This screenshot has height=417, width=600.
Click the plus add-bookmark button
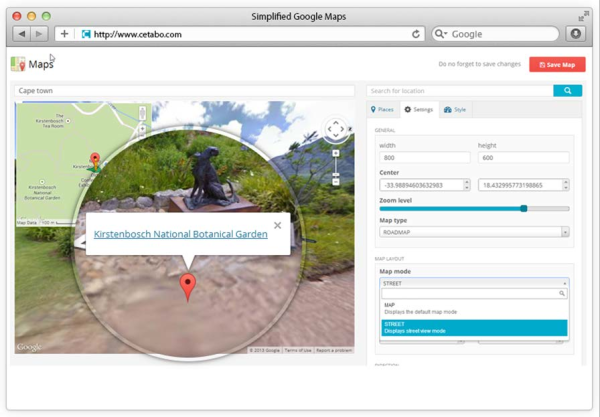coord(64,34)
